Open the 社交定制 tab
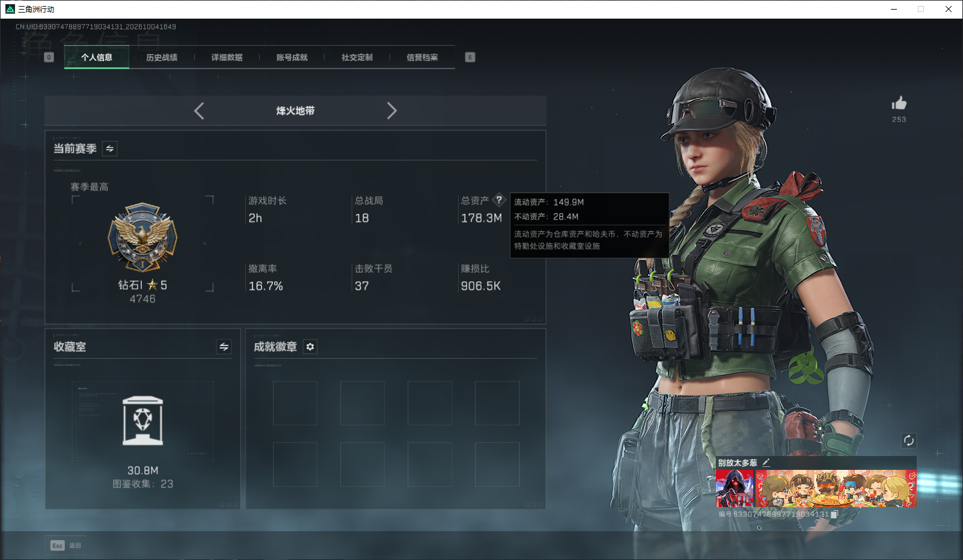The height and width of the screenshot is (560, 963). coord(357,57)
